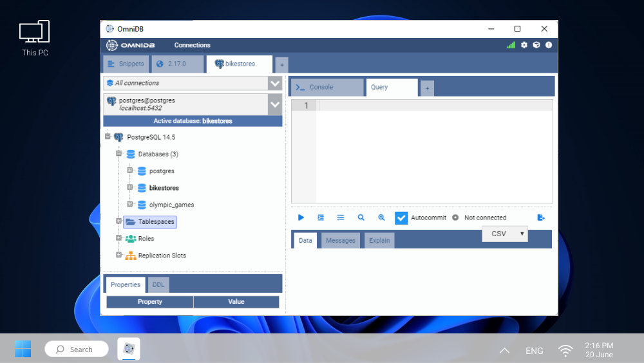This screenshot has height=363, width=644.
Task: Click the green connection signal icon
Action: pyautogui.click(x=511, y=45)
